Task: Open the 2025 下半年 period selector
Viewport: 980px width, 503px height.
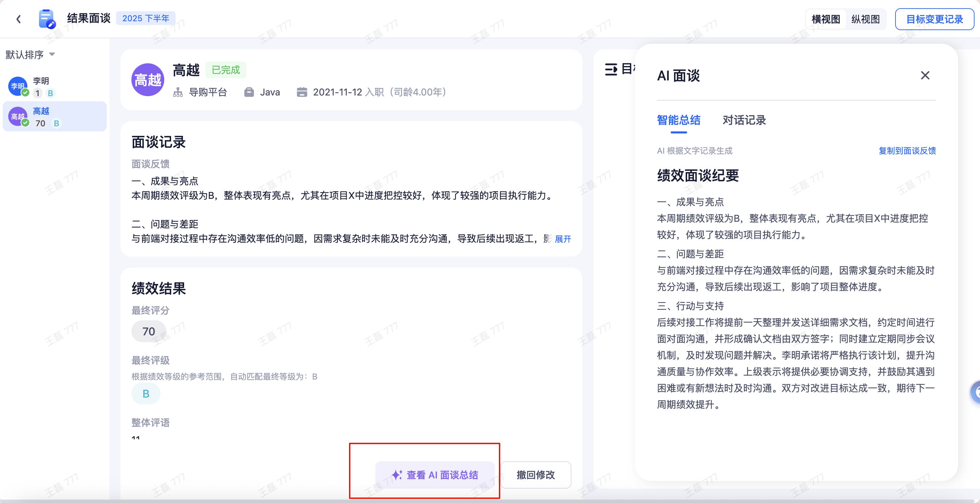Action: [146, 18]
